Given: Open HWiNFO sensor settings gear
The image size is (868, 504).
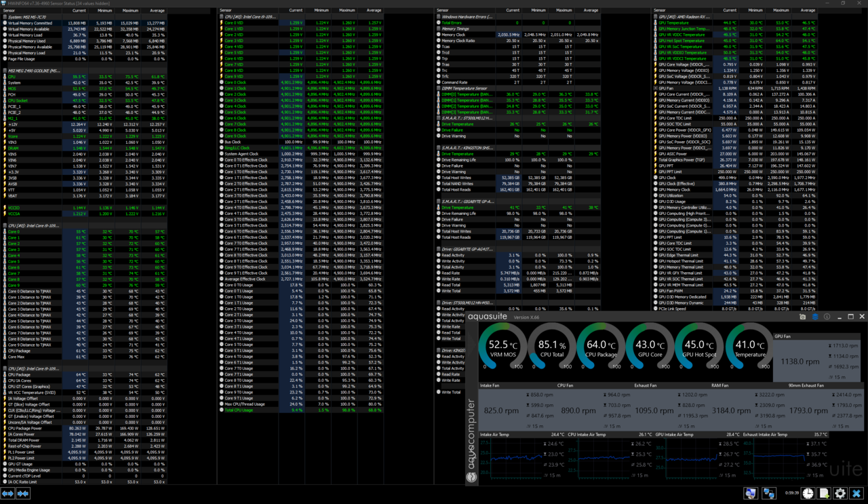Looking at the screenshot, I should (x=840, y=493).
